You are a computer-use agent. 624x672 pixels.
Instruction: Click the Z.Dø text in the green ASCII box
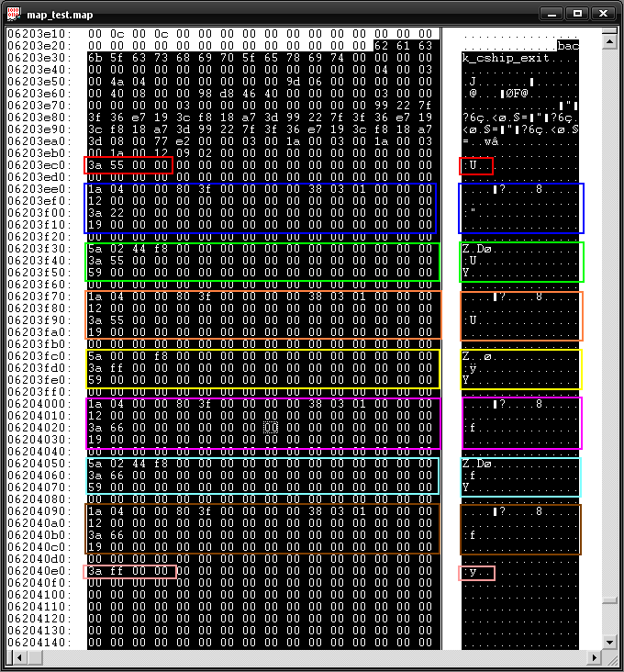pos(478,249)
